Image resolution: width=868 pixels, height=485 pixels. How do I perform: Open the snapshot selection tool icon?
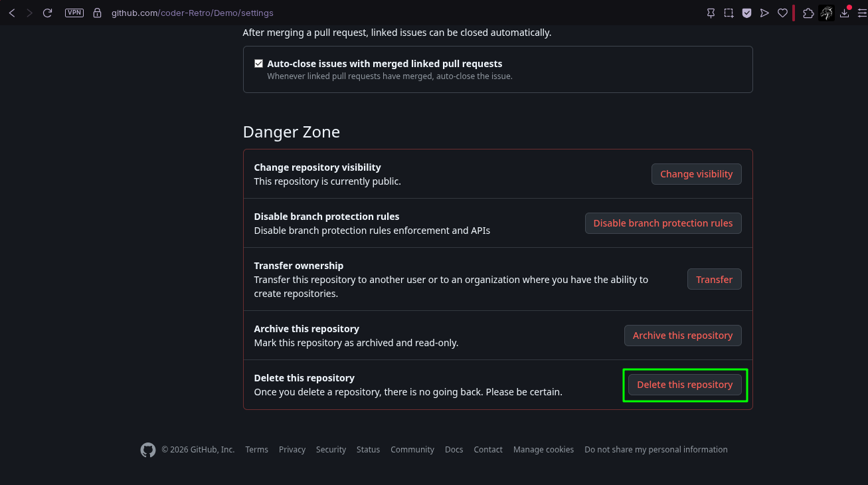point(729,13)
